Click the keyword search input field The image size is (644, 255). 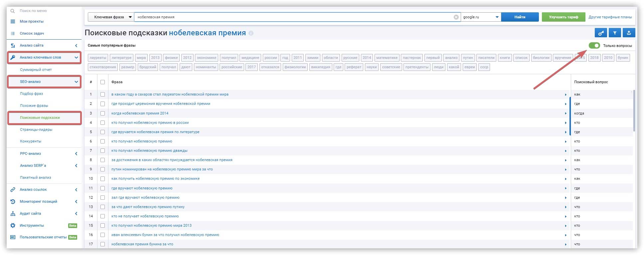pos(294,17)
